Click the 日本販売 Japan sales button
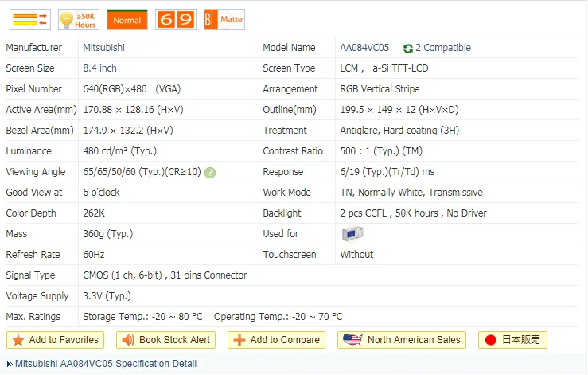The height and width of the screenshot is (375, 588). (x=512, y=340)
